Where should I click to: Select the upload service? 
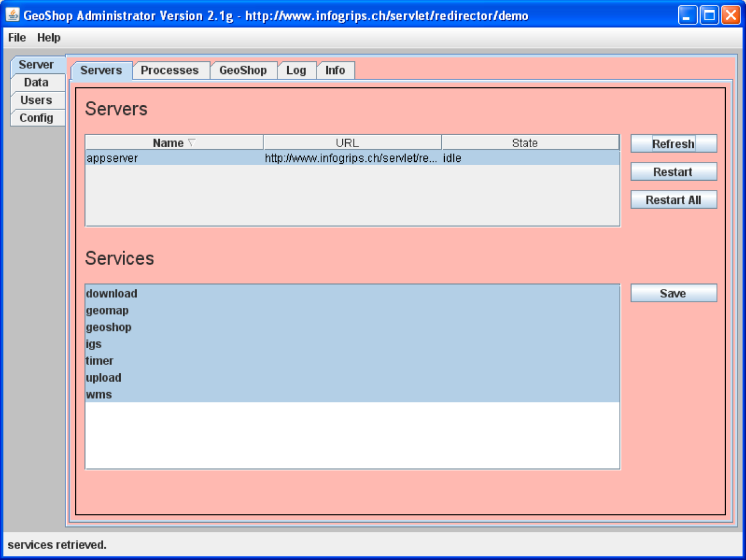(353, 377)
